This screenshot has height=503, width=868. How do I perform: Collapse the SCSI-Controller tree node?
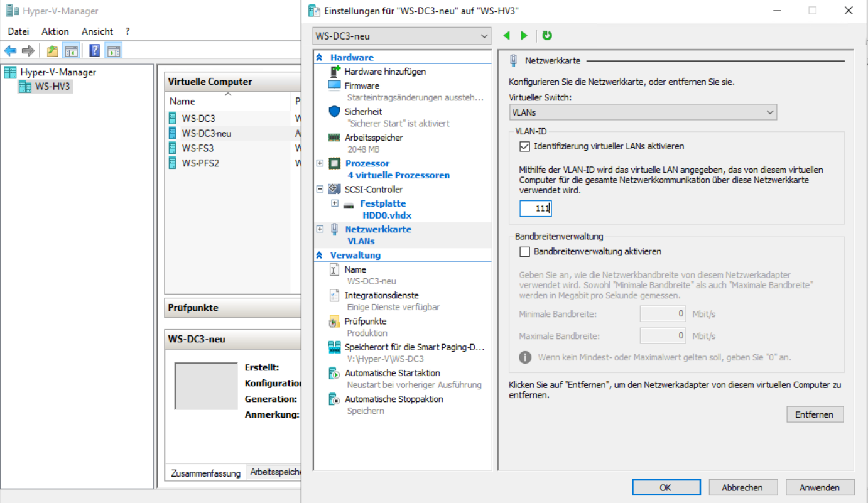[320, 189]
